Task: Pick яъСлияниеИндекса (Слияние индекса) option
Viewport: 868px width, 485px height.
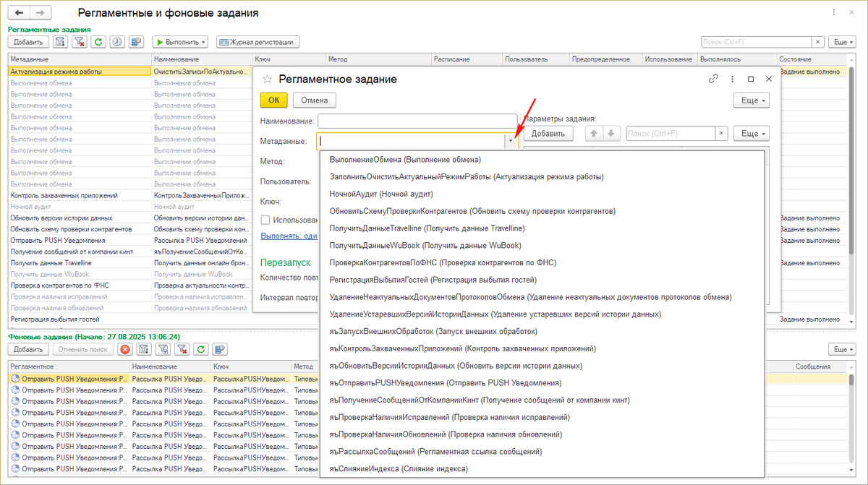Action: [398, 469]
